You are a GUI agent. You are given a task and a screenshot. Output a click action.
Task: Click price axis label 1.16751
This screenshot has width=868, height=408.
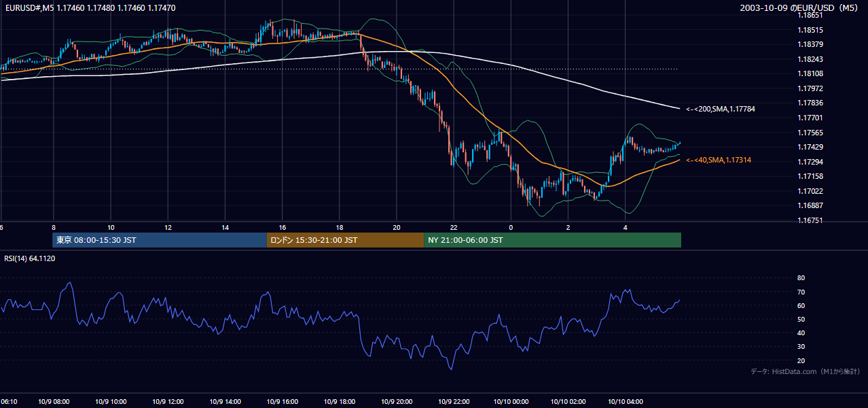pyautogui.click(x=811, y=220)
